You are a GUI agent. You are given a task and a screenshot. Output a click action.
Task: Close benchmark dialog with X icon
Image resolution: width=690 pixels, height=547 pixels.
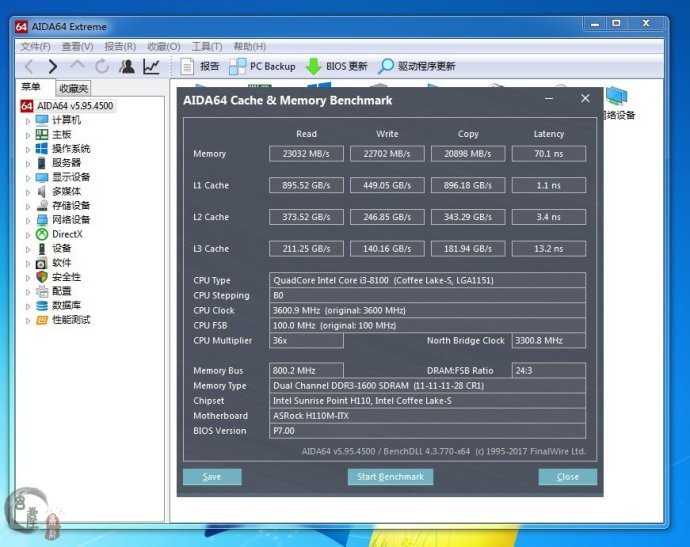[x=585, y=99]
